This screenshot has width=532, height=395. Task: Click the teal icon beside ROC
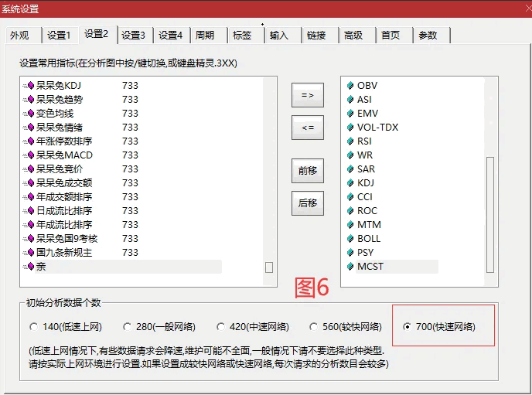(x=350, y=210)
